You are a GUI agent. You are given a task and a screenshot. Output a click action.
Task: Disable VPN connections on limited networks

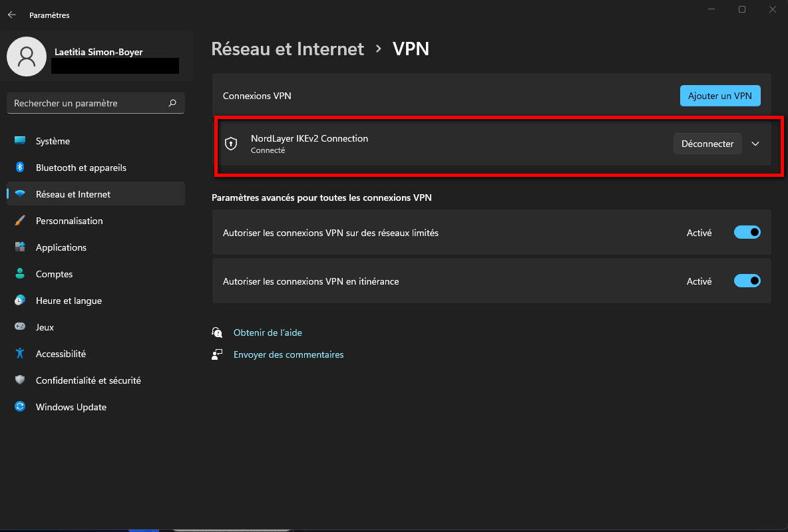click(x=747, y=232)
